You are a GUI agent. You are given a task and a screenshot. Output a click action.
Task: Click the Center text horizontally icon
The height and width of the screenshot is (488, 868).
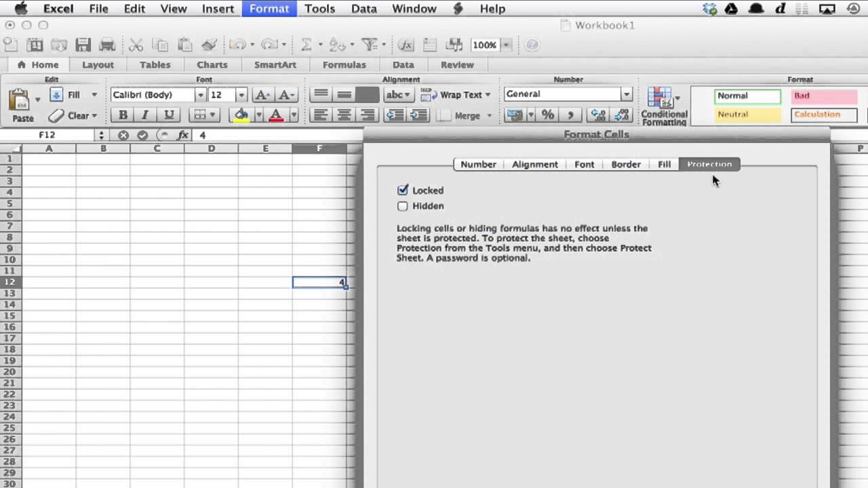(x=344, y=115)
